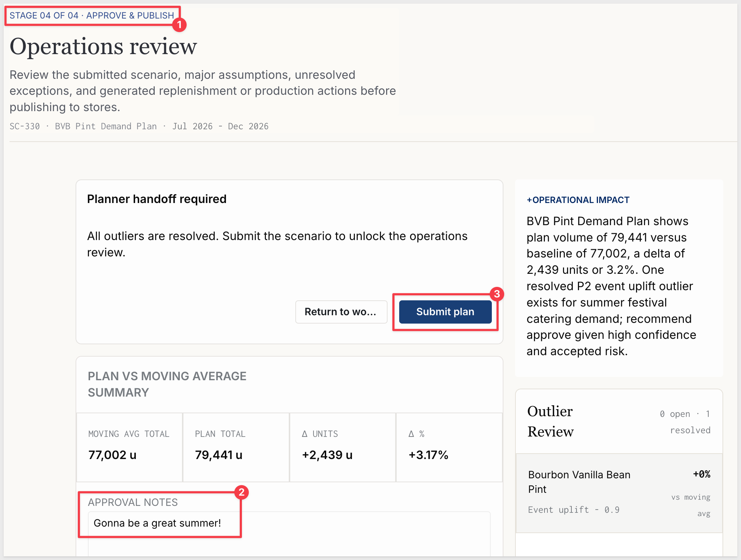741x560 pixels.
Task: Click the Submit plan button
Action: [445, 312]
